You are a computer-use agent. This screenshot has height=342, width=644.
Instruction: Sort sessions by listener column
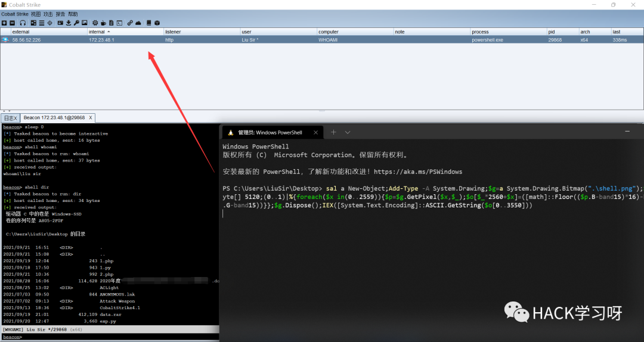click(x=202, y=32)
